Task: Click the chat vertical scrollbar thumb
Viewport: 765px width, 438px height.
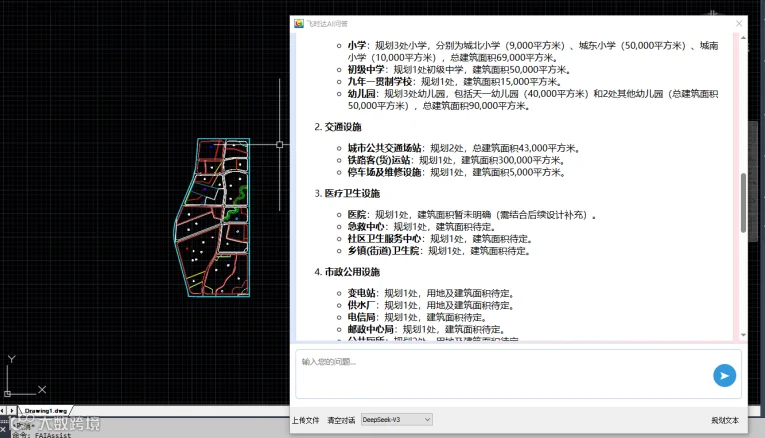Action: [x=743, y=202]
